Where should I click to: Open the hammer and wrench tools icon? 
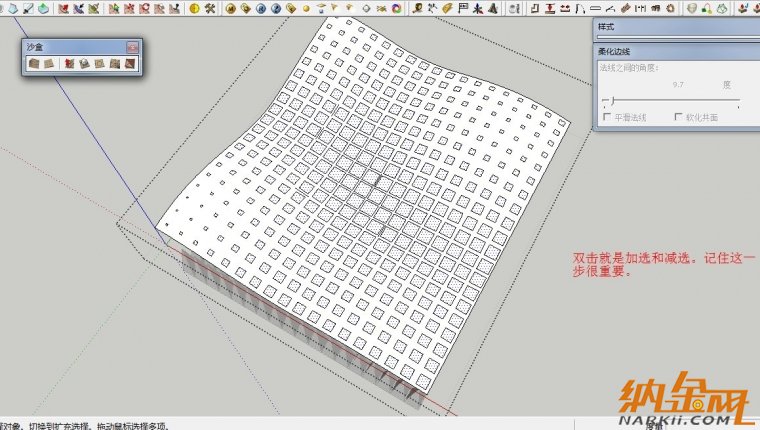coord(210,10)
